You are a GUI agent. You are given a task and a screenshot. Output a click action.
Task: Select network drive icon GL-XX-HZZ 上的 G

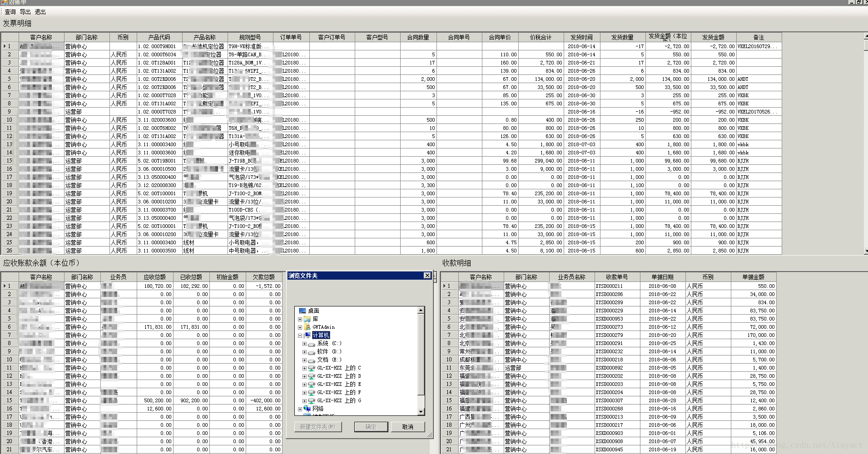tap(312, 401)
